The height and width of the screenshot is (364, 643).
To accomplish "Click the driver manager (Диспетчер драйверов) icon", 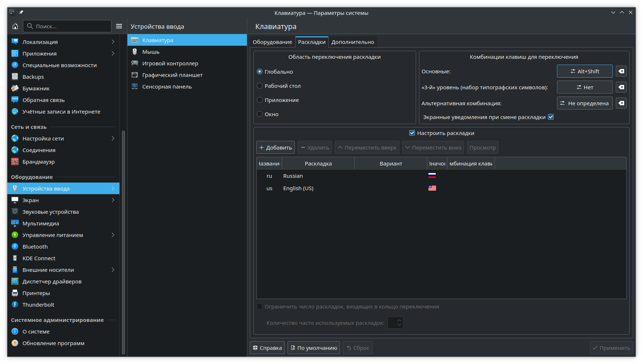I will [15, 281].
